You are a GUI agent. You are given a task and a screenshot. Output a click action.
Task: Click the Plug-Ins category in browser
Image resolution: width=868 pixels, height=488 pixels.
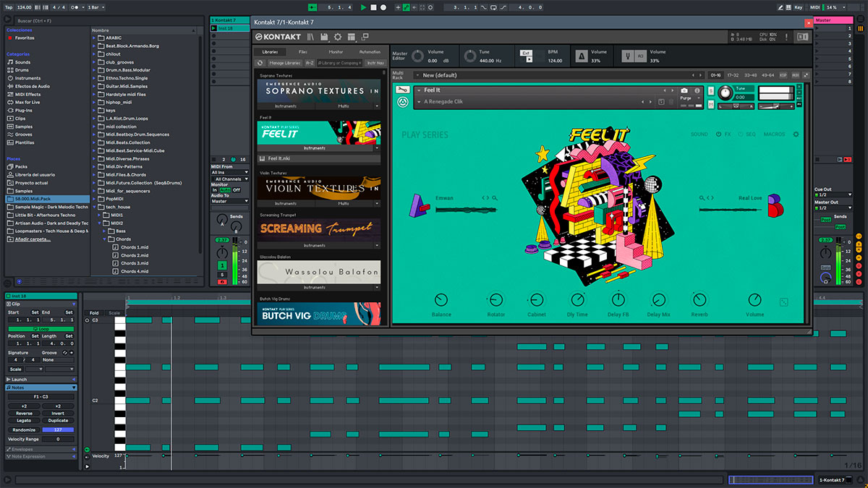(x=20, y=111)
